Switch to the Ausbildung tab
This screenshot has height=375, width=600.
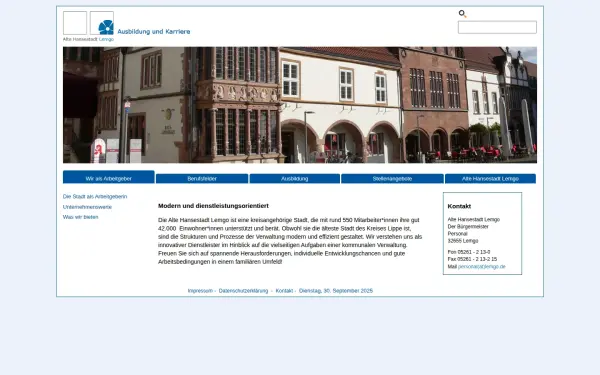click(295, 179)
